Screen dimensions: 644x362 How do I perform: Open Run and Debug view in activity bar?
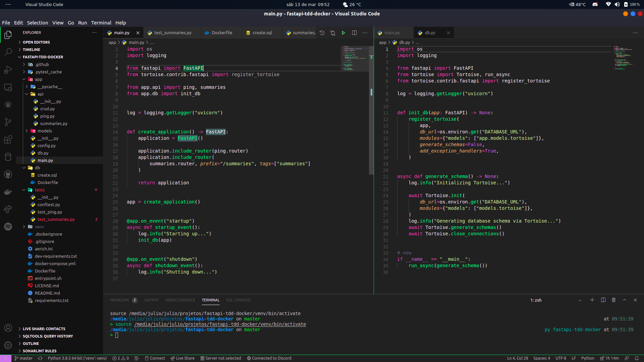tap(8, 70)
